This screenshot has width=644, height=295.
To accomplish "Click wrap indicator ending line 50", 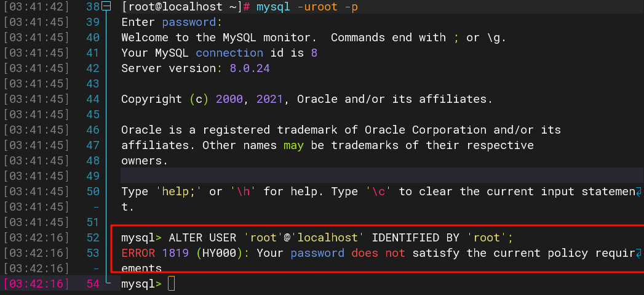I will point(638,192).
